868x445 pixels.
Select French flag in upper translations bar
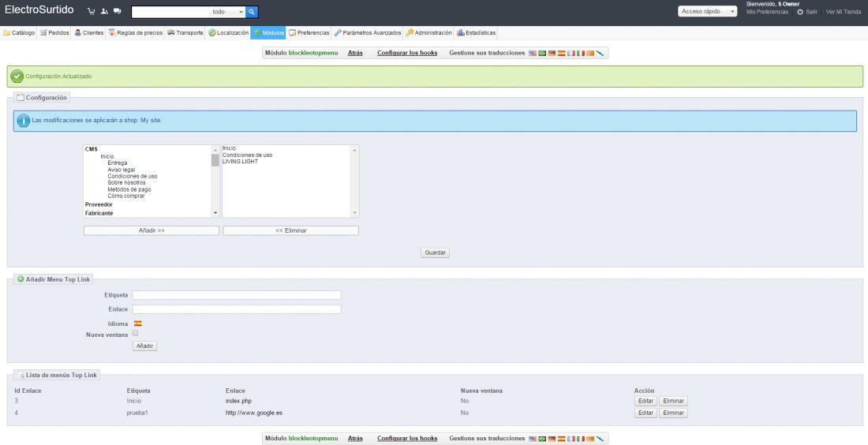coord(571,53)
